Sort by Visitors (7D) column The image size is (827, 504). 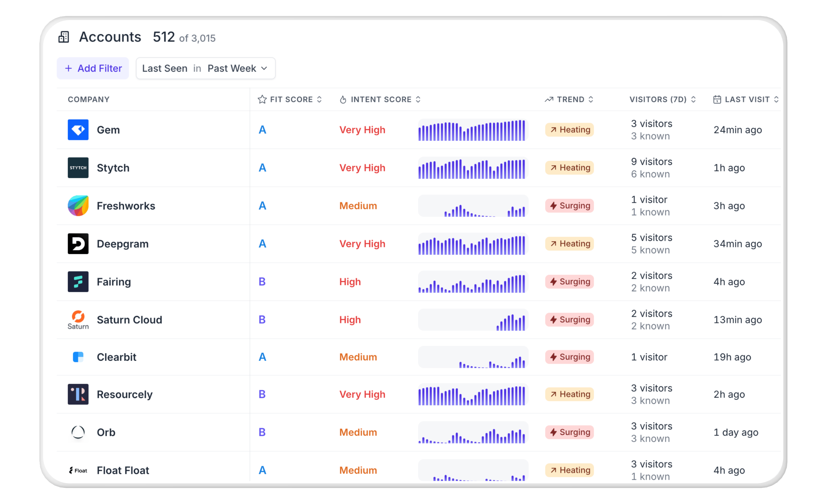(x=693, y=100)
